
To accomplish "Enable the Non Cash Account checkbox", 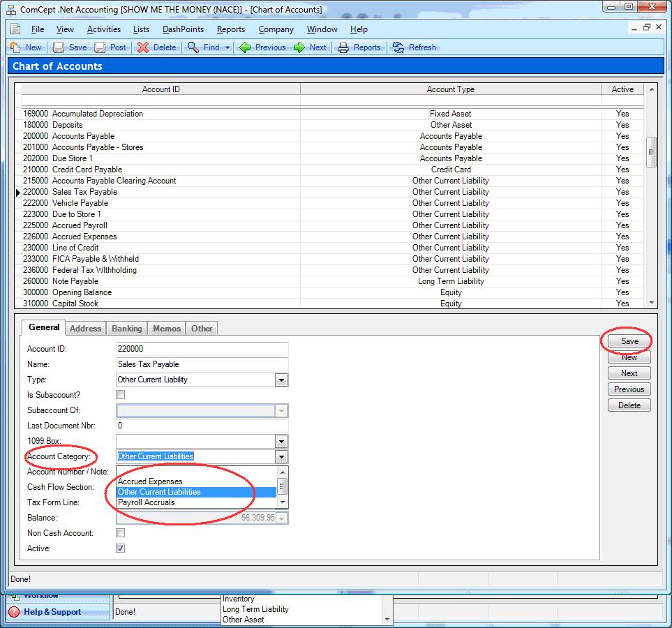I will click(x=121, y=533).
